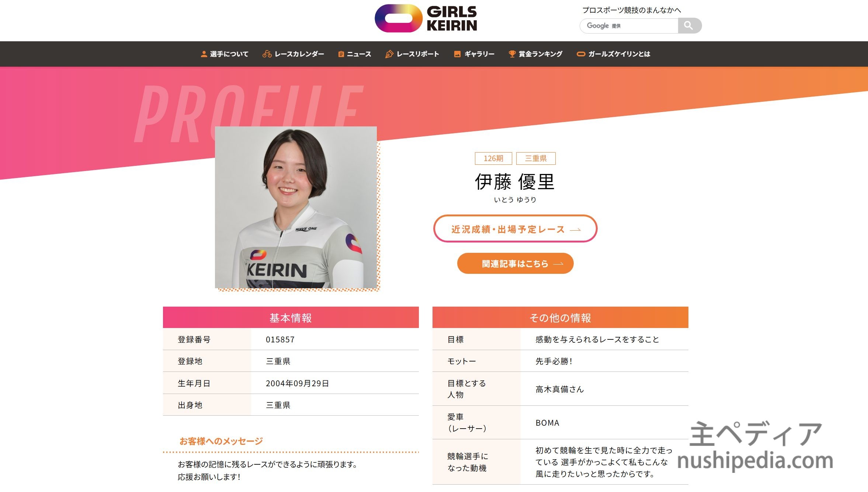Click the 126期 tag
The width and height of the screenshot is (868, 492).
point(493,158)
